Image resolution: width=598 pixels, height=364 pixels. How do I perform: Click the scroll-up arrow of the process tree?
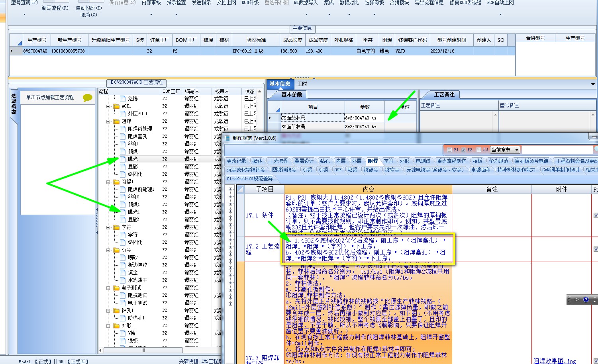260,92
